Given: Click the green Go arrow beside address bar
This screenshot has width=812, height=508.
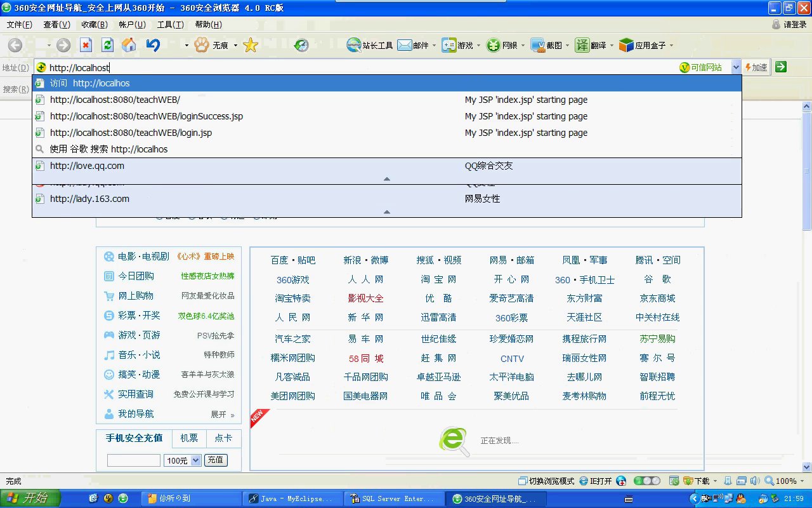Looking at the screenshot, I should pos(781,67).
